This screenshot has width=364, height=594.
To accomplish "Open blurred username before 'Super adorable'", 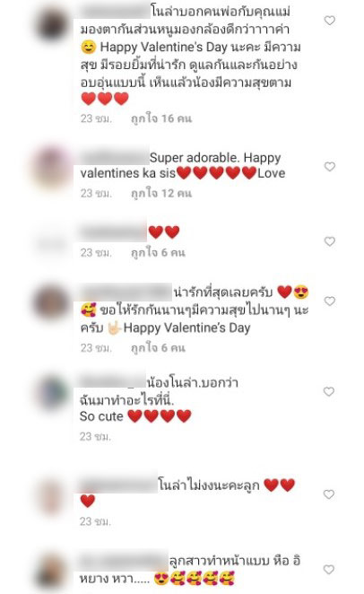I will click(x=114, y=158).
